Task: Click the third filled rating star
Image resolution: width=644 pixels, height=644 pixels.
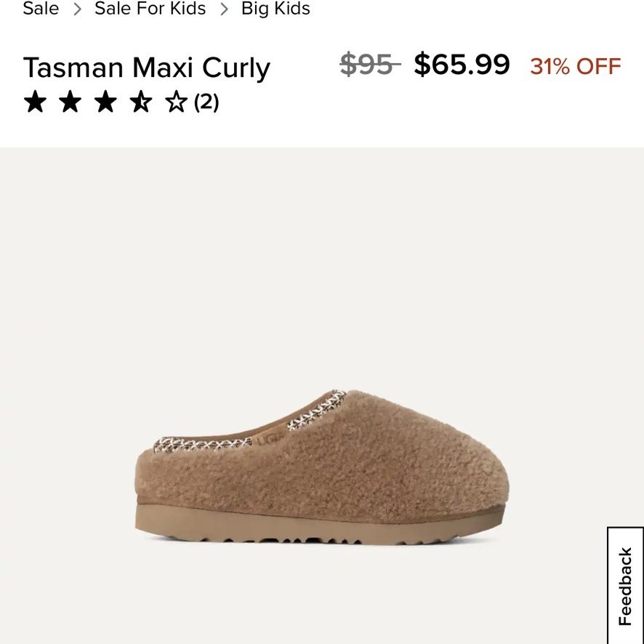Action: 105,102
